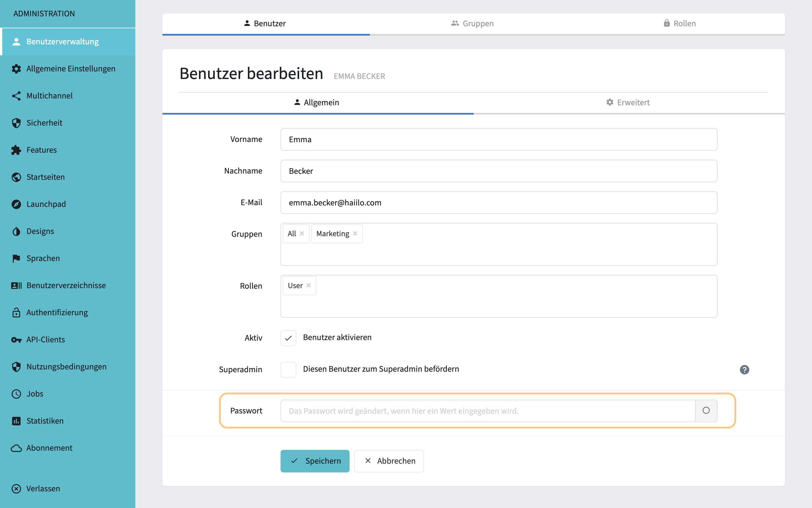Viewport: 812px width, 508px height.
Task: Click the Vorname input field
Action: tap(498, 139)
